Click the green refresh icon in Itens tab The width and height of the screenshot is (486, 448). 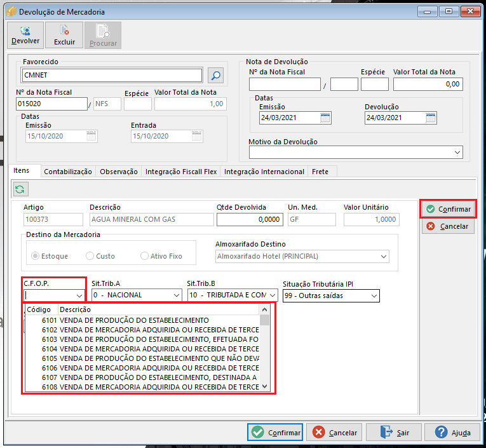[20, 189]
